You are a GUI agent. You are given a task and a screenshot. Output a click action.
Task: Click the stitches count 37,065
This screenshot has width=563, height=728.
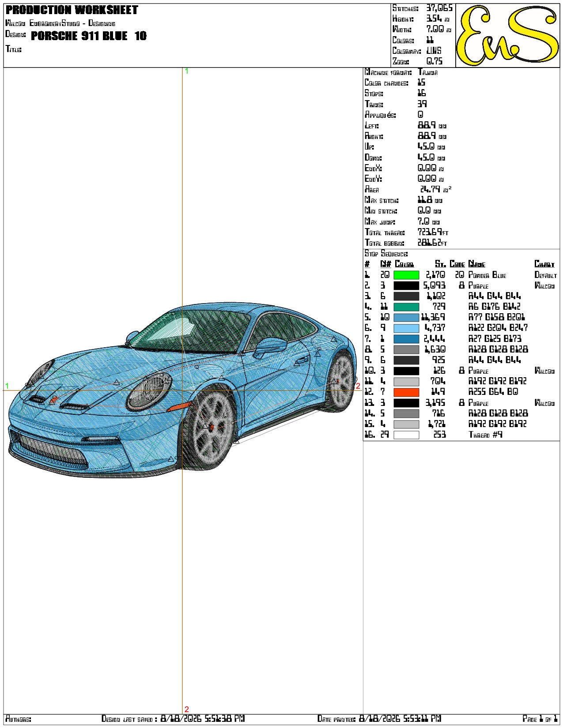439,8
